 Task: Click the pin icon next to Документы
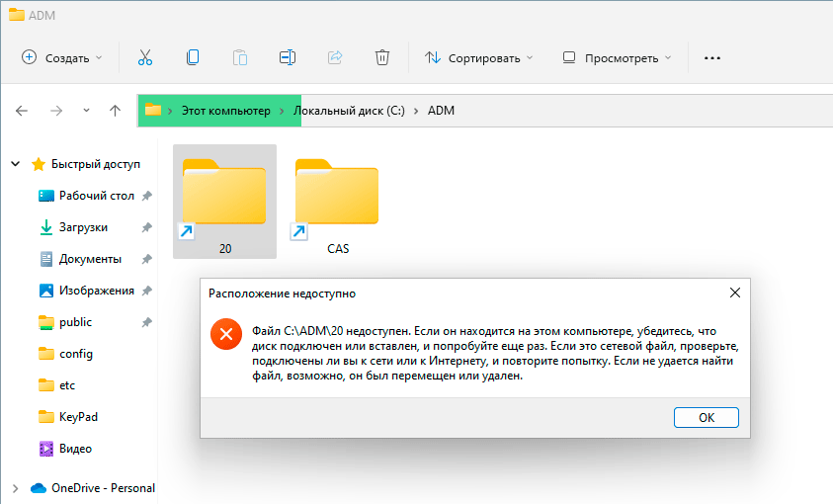click(x=146, y=259)
